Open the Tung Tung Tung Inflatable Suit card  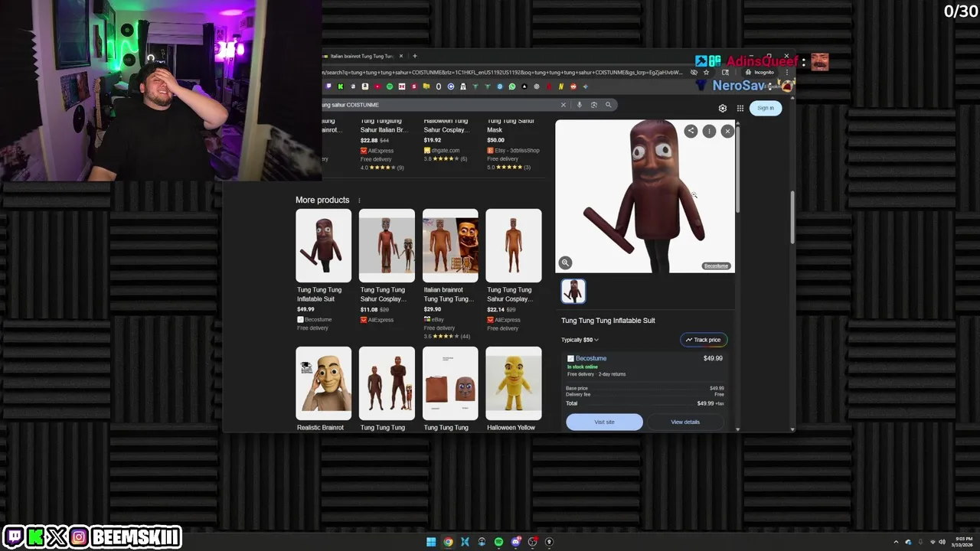(324, 270)
